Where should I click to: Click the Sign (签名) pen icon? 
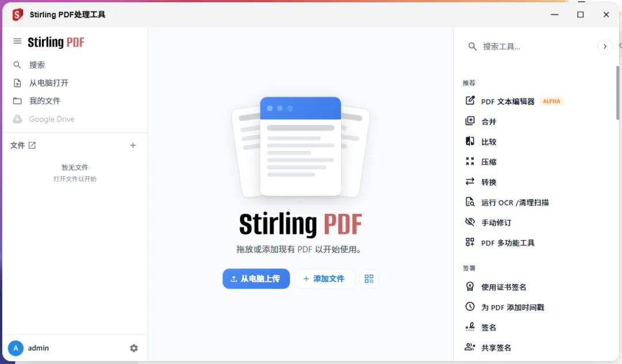(470, 327)
